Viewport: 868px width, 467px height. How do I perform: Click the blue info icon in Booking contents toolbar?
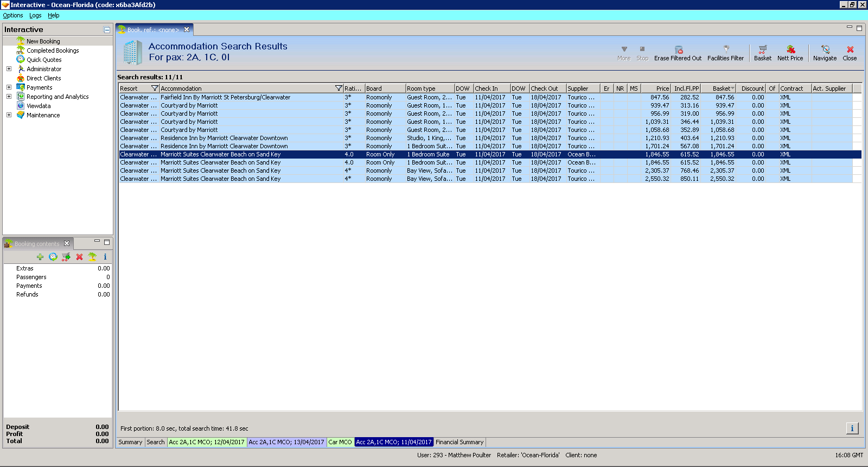click(x=105, y=257)
